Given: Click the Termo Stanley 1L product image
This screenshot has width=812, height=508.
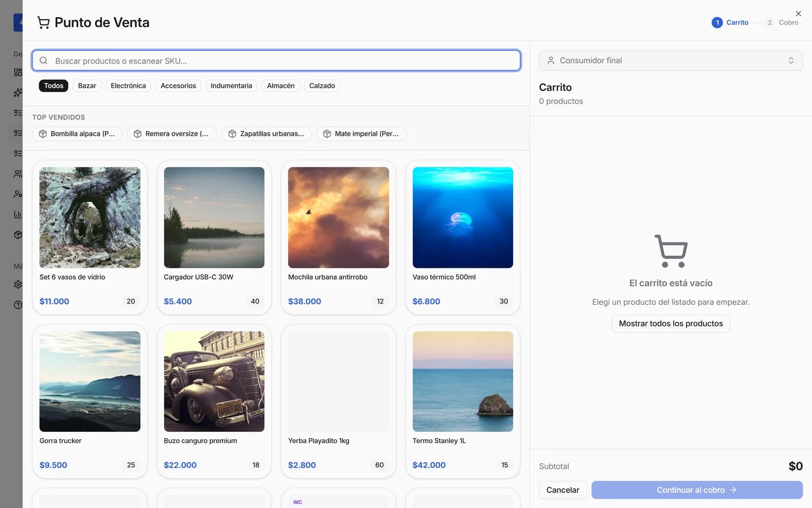Looking at the screenshot, I should pyautogui.click(x=463, y=382).
